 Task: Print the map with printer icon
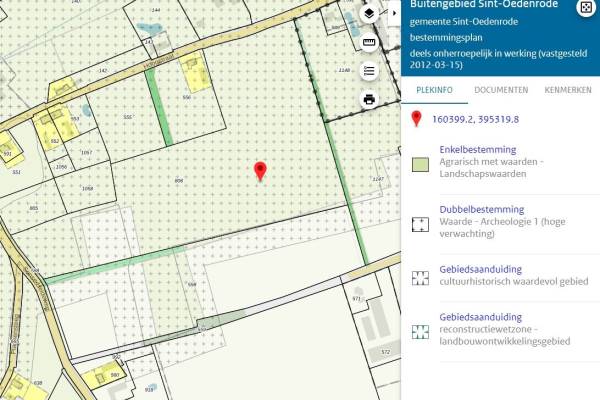[369, 99]
